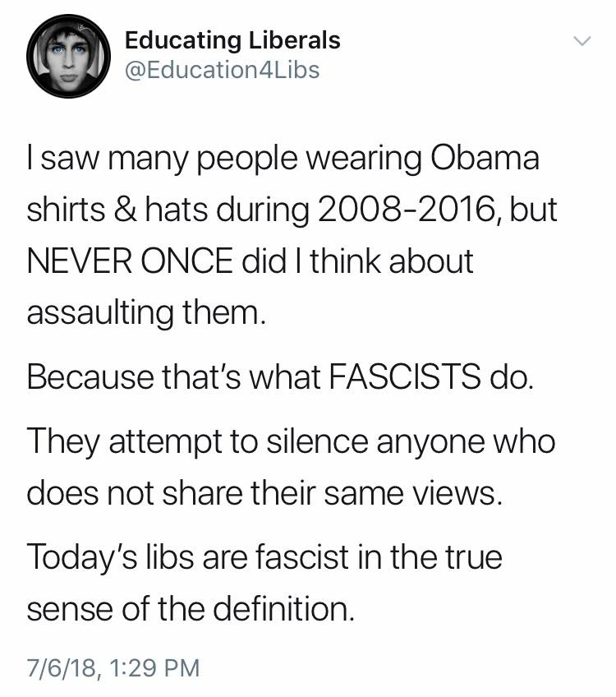This screenshot has width=616, height=697.
Task: Open the Educating Liberals display name
Action: [232, 39]
